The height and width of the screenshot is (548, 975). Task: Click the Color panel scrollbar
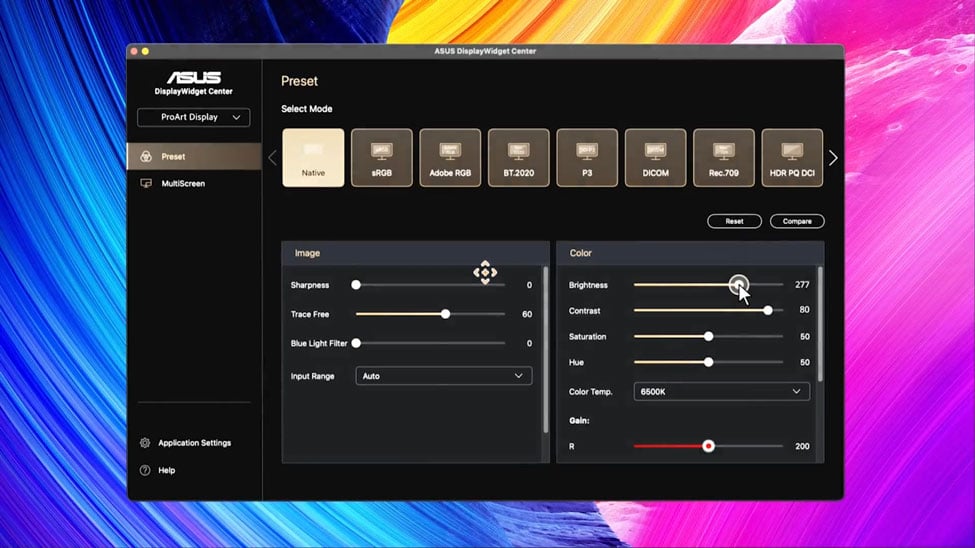pyautogui.click(x=820, y=324)
